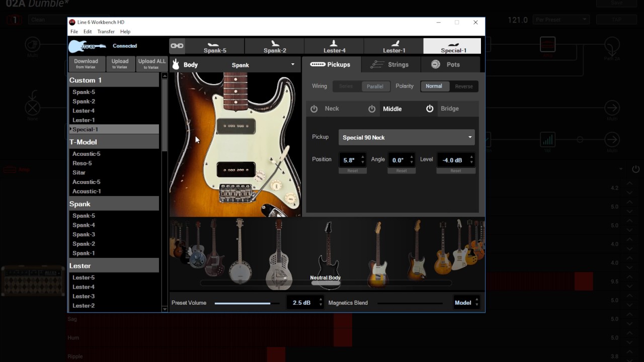Viewport: 644px width, 362px height.
Task: Set polarity to Normal
Action: [x=434, y=86]
